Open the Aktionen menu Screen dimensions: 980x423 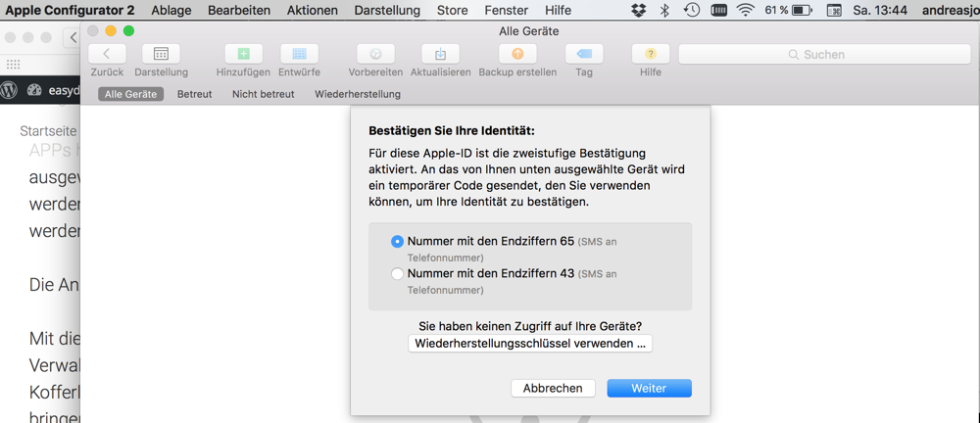click(313, 10)
